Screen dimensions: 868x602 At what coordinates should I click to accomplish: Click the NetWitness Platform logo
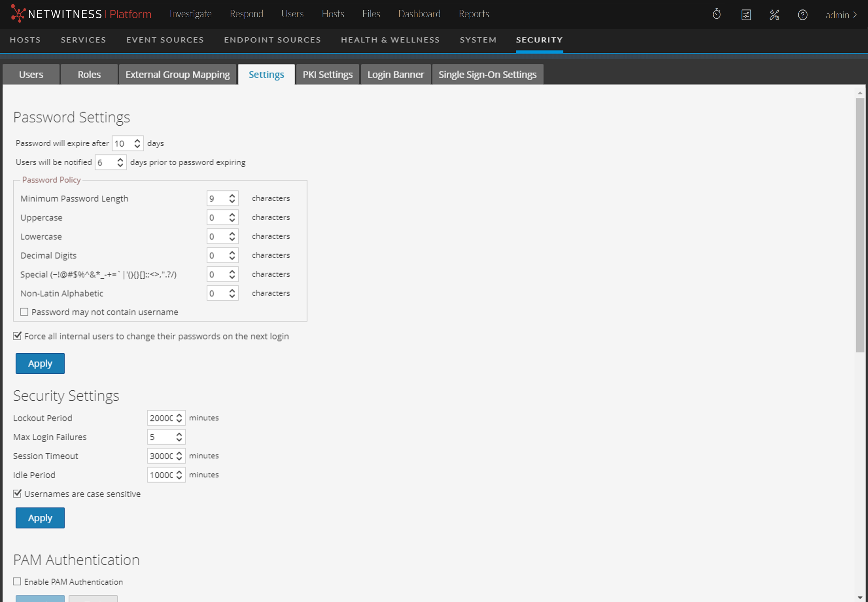pos(81,14)
